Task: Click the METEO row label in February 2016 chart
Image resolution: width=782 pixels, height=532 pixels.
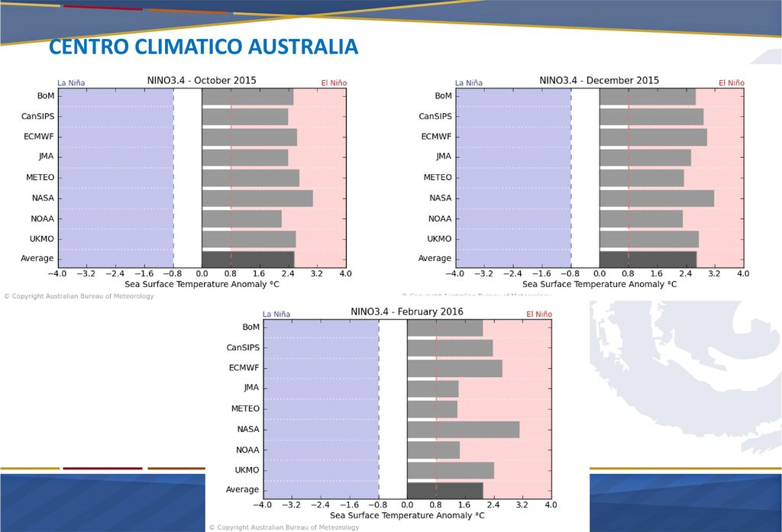Action: click(245, 409)
